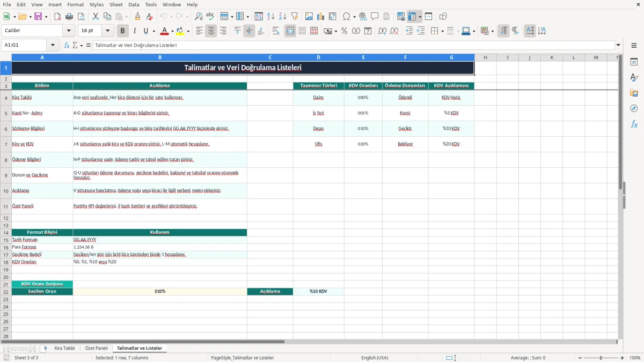Open sidebar Navigator panel

tap(634, 108)
